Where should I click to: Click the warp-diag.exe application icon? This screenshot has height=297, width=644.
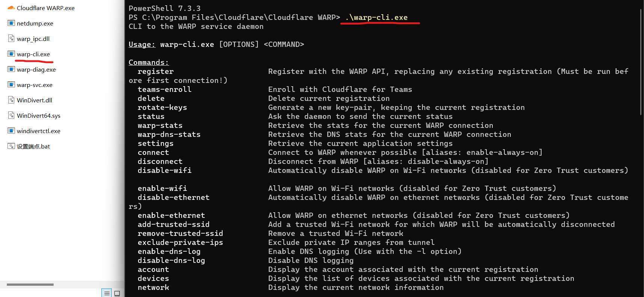(11, 69)
